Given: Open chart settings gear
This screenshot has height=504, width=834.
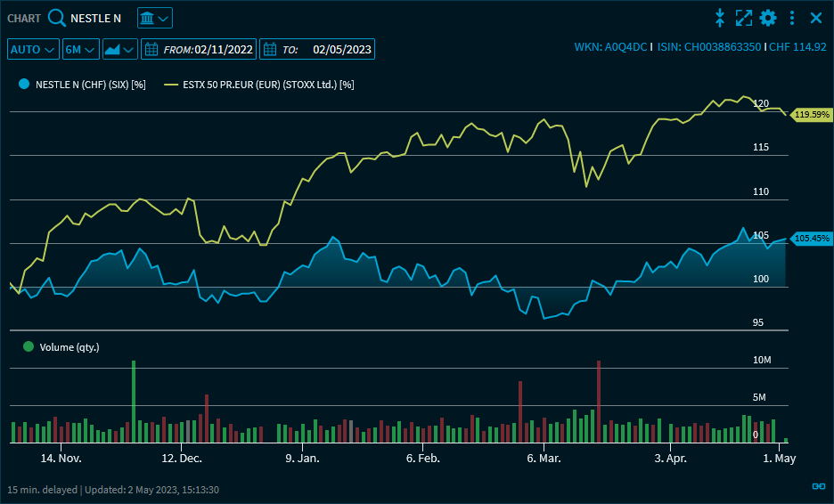Looking at the screenshot, I should (x=768, y=18).
